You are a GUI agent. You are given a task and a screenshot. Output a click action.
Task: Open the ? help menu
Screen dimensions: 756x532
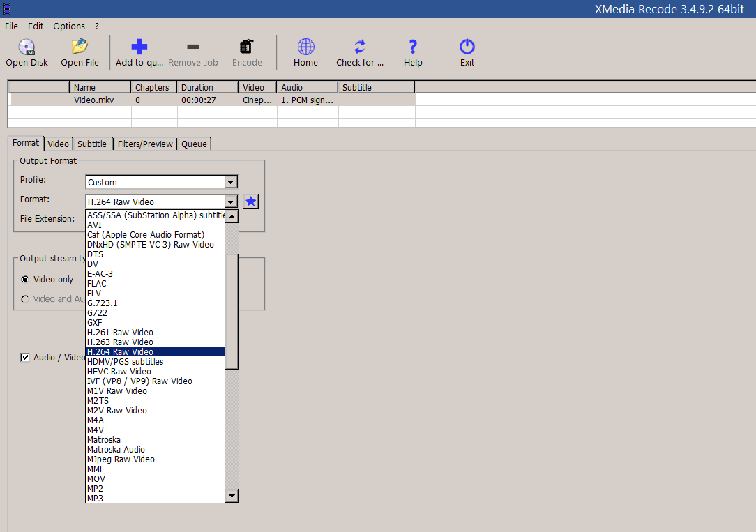tap(97, 26)
